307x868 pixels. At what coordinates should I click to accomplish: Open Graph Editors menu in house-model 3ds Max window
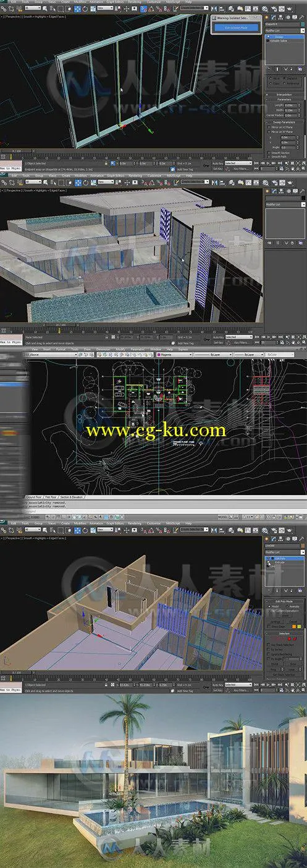(116, 176)
